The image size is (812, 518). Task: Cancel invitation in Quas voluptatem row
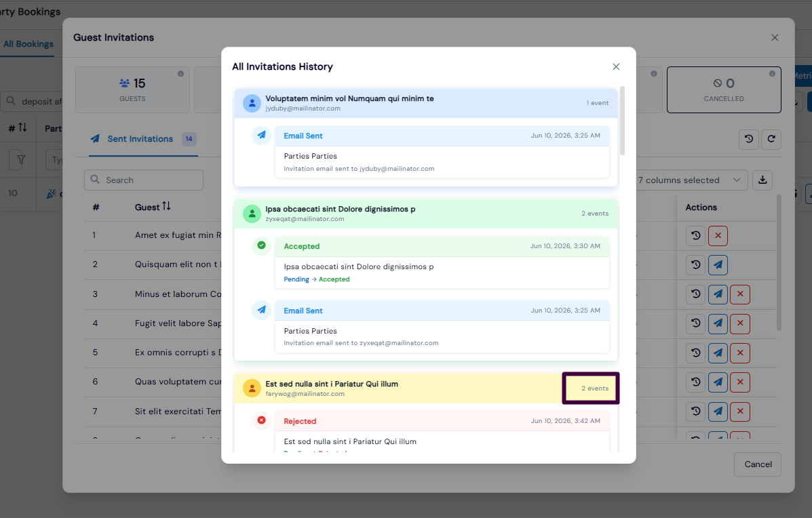740,382
